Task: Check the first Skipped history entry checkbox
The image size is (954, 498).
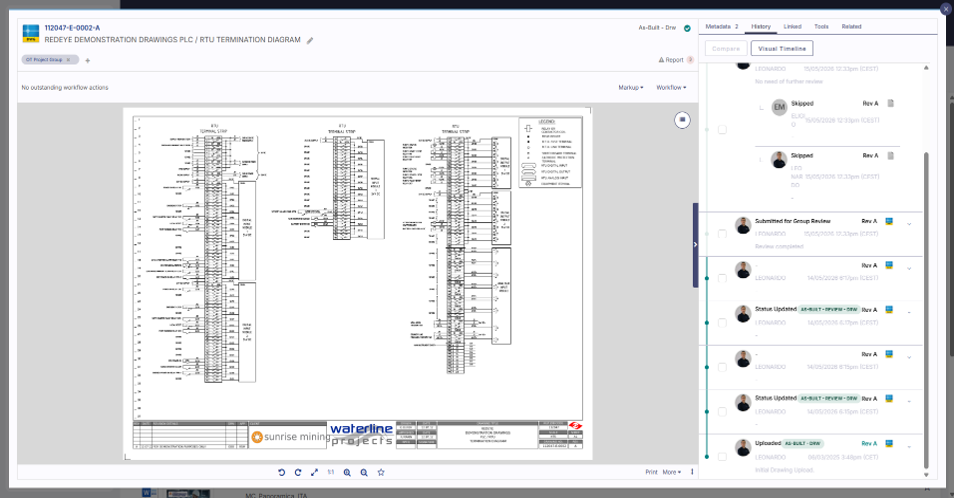Action: 722,130
